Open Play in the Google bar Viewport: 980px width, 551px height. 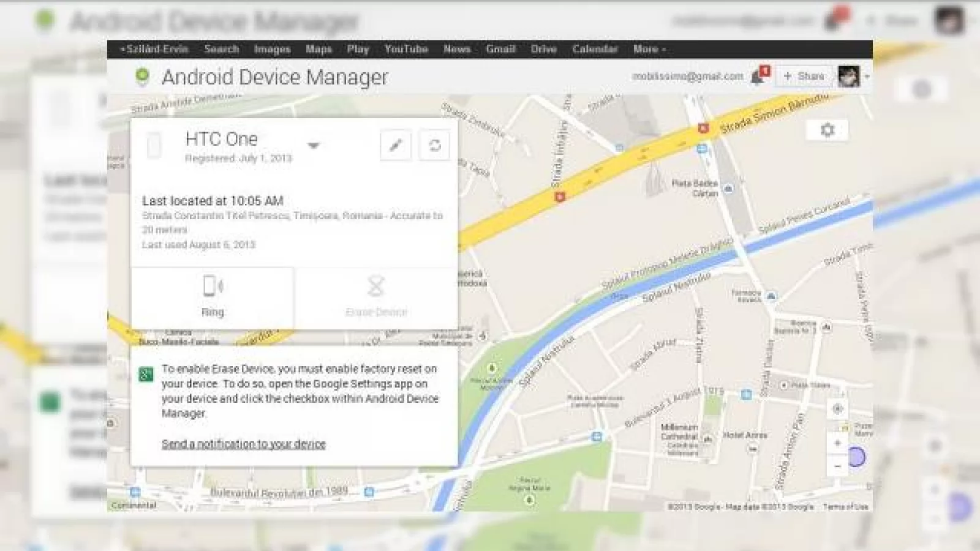click(x=358, y=49)
